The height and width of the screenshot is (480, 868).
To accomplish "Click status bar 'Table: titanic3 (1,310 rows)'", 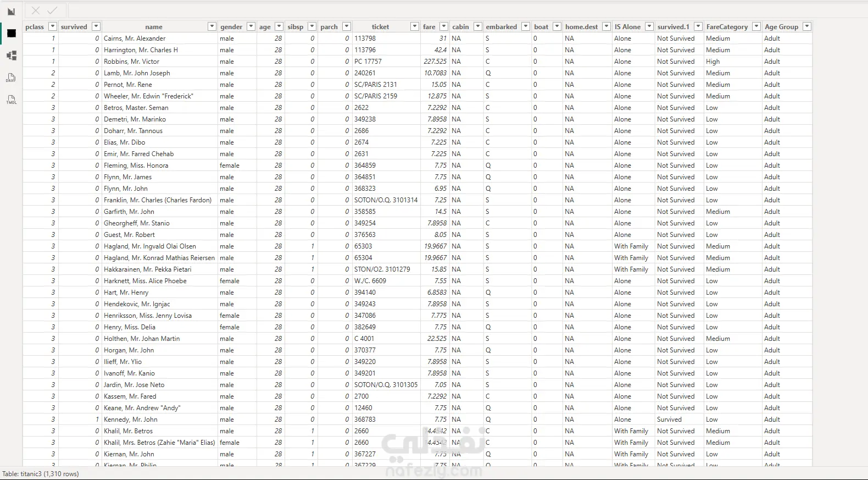I will [41, 474].
